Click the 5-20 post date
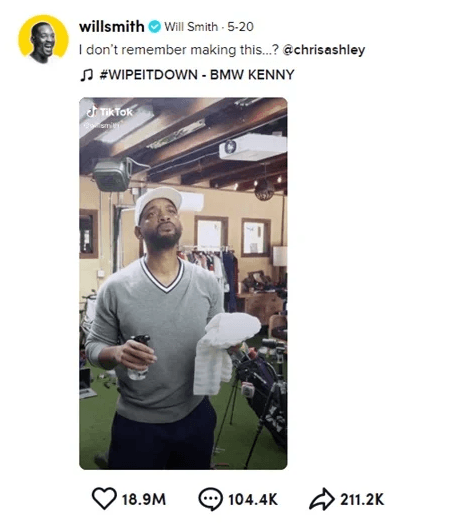This screenshot has height=524, width=454. pyautogui.click(x=240, y=27)
